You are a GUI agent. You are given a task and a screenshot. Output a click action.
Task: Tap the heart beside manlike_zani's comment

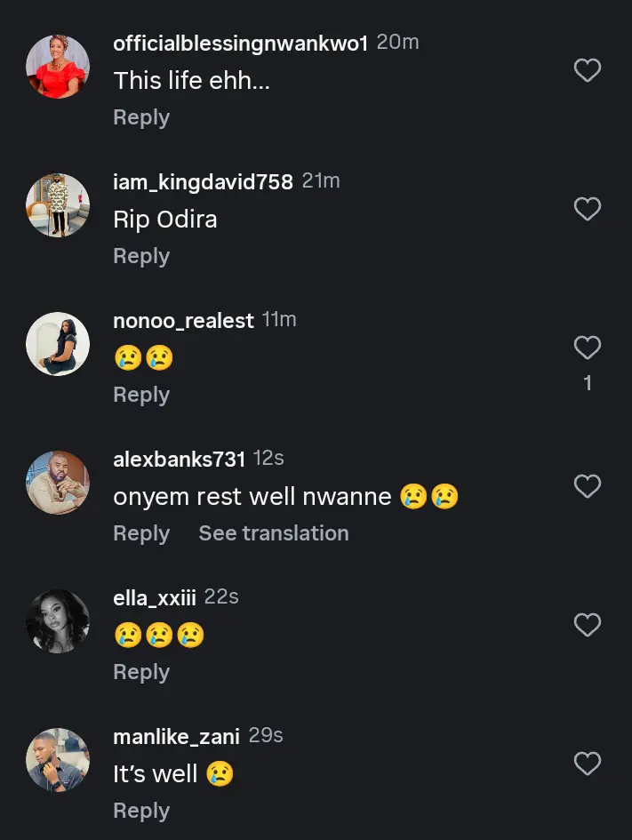587,764
